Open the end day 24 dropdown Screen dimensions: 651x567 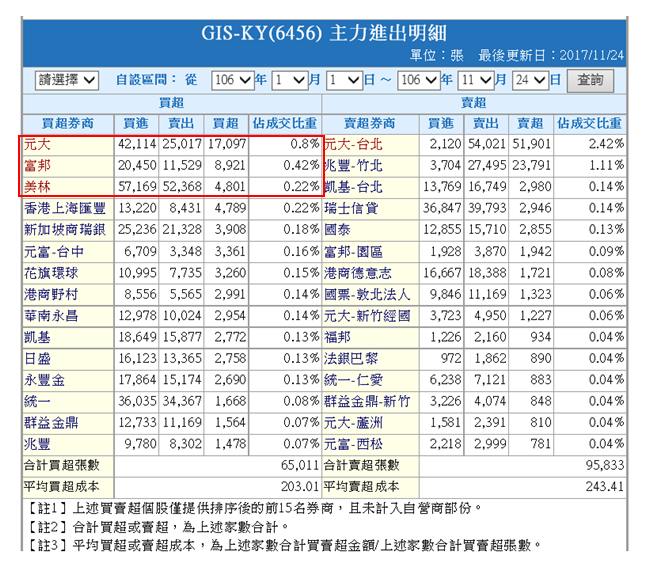530,80
